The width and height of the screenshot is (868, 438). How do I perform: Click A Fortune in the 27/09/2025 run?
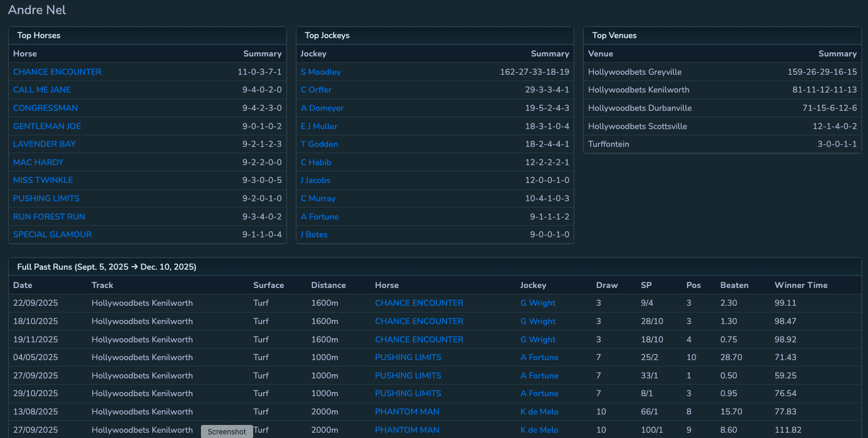pos(539,375)
